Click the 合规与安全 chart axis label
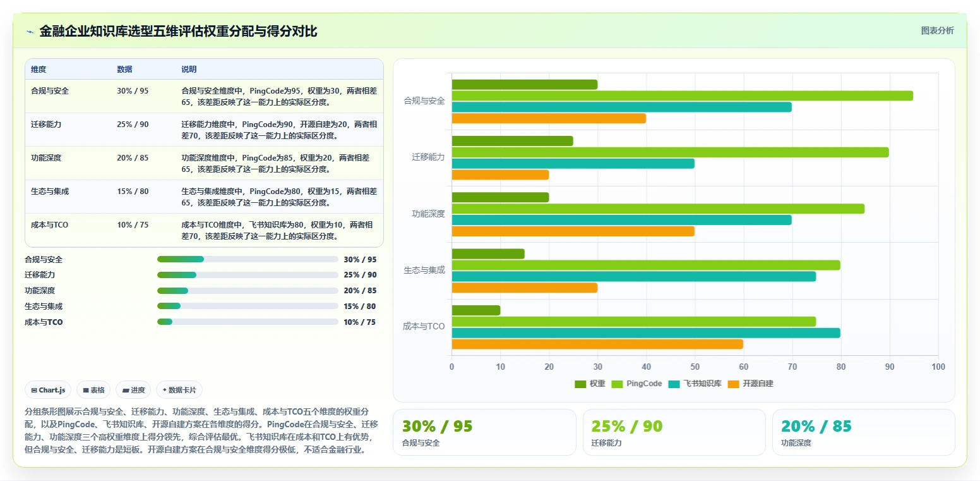 click(x=424, y=101)
